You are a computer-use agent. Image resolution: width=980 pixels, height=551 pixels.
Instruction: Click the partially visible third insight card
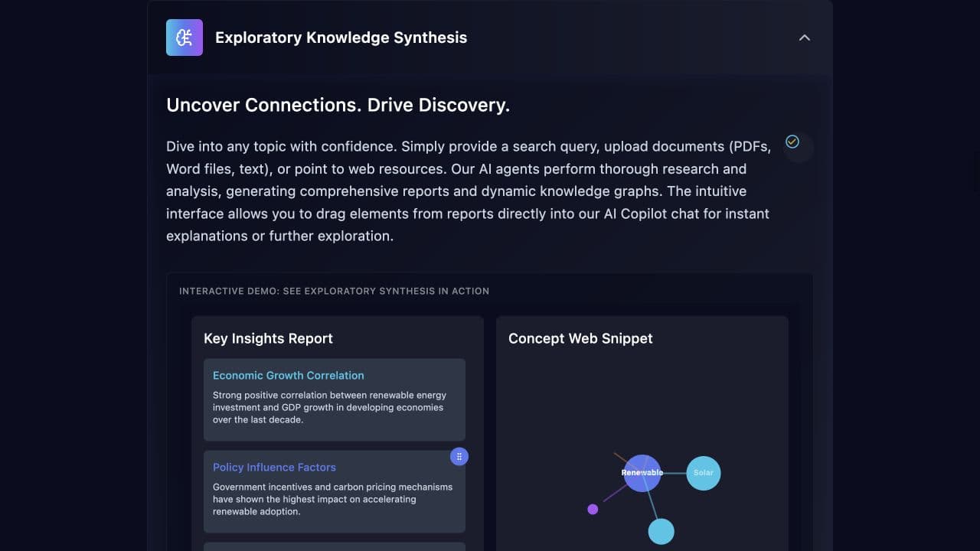click(x=335, y=546)
